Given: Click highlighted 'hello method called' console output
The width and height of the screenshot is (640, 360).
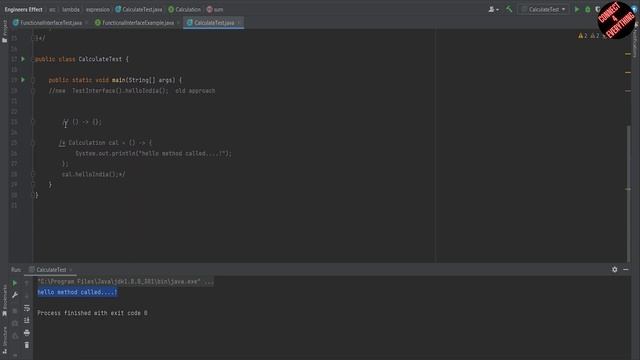Looking at the screenshot, I should (x=77, y=292).
